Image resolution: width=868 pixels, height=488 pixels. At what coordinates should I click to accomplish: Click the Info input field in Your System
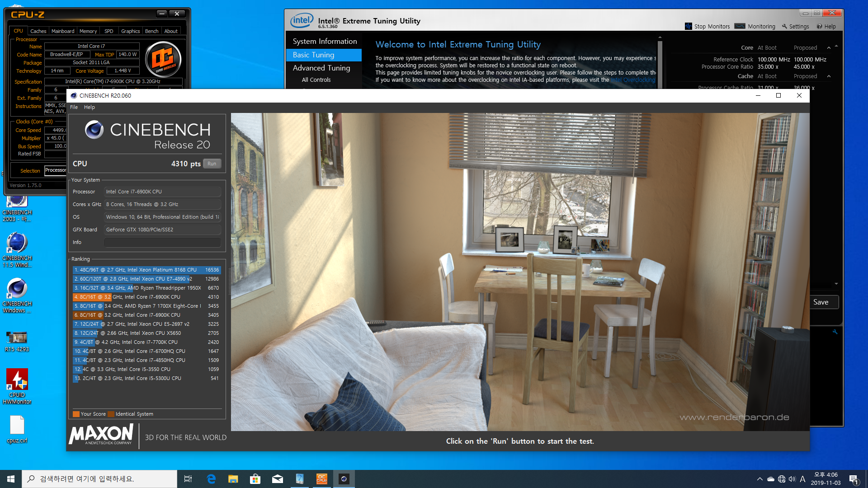(x=162, y=242)
